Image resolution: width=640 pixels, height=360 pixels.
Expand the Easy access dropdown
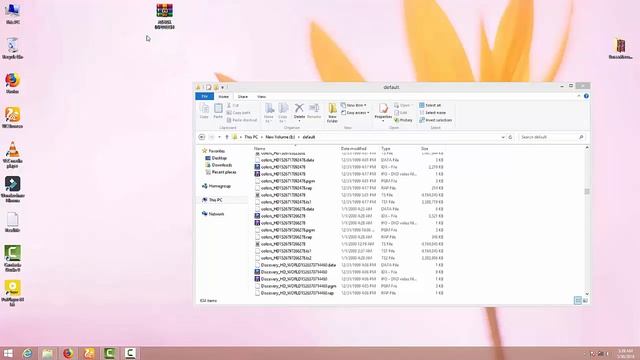click(x=355, y=113)
